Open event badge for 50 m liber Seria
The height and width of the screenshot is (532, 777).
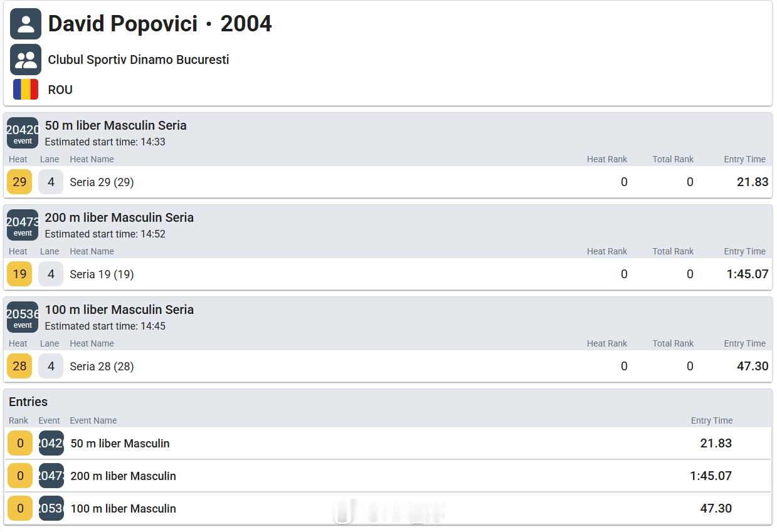click(23, 133)
